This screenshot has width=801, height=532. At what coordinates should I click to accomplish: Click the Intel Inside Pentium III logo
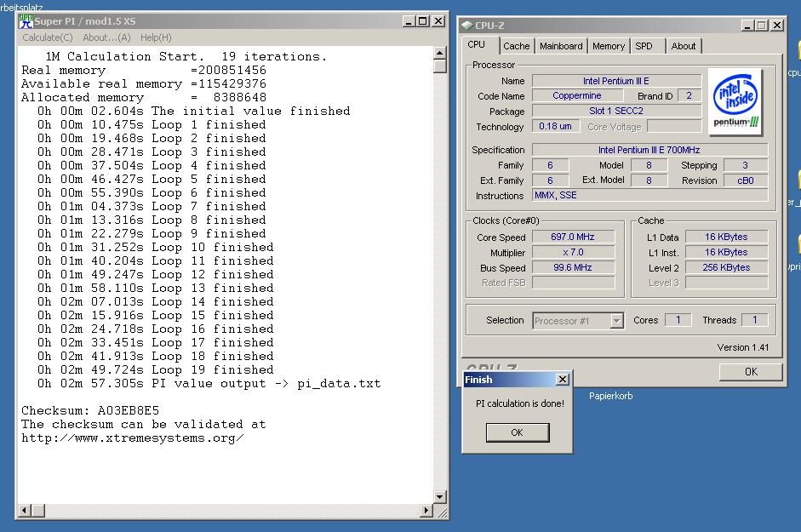point(735,103)
